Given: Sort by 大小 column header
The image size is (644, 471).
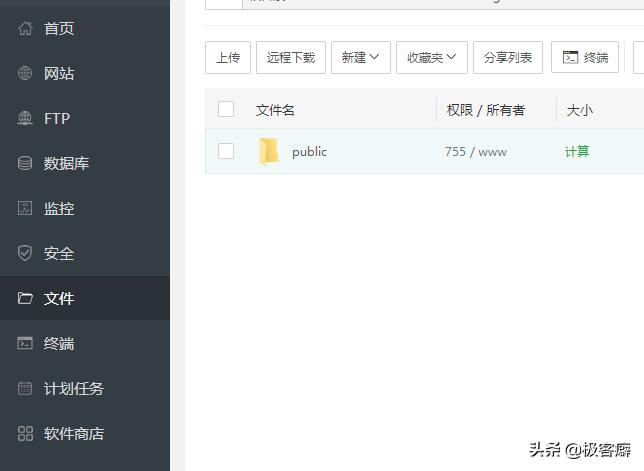Looking at the screenshot, I should click(580, 110).
